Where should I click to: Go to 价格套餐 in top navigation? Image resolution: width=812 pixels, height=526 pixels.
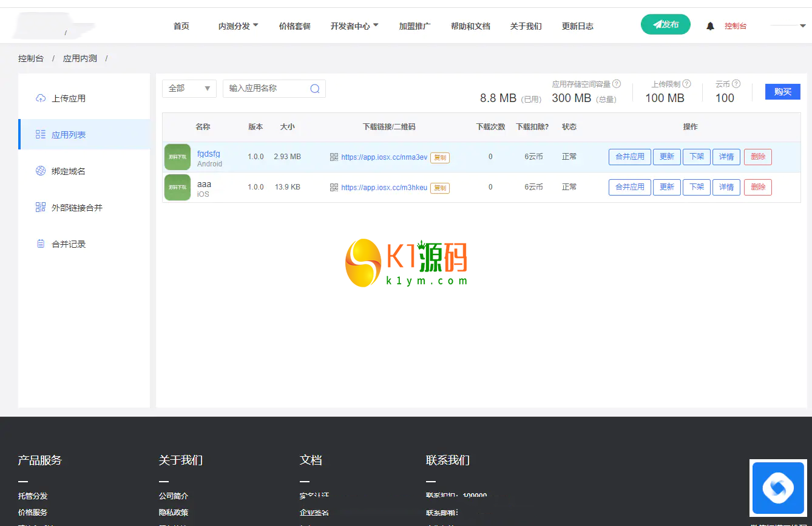(294, 26)
